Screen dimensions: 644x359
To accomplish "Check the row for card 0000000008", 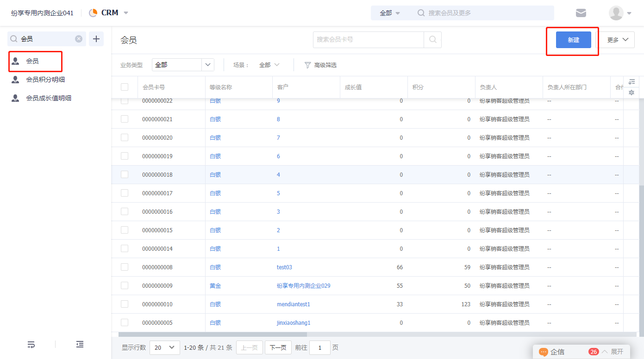I will 125,267.
